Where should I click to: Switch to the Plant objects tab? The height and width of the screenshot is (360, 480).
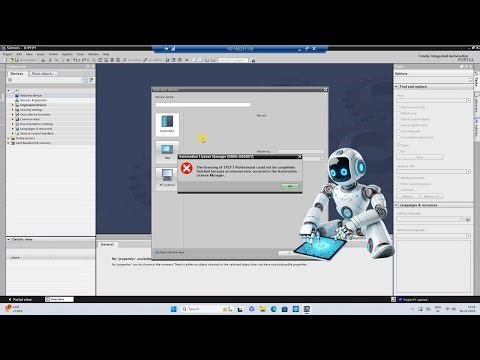[x=44, y=74]
